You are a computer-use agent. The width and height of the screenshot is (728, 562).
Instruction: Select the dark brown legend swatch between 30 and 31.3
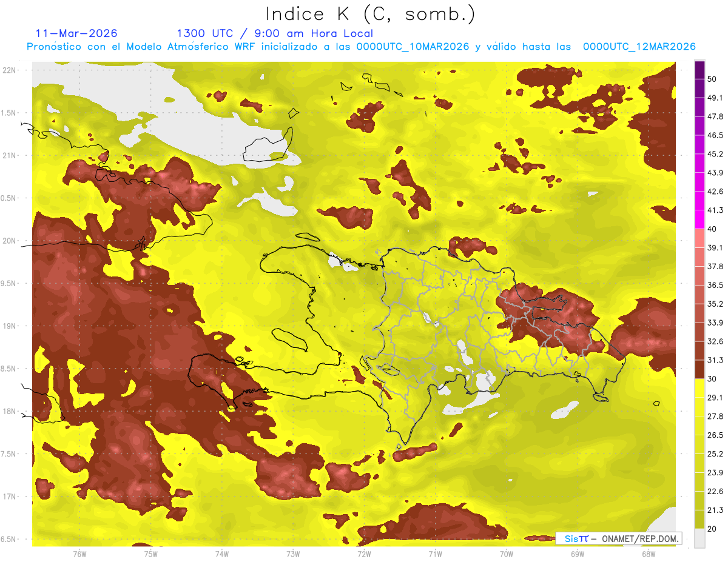[x=699, y=369]
